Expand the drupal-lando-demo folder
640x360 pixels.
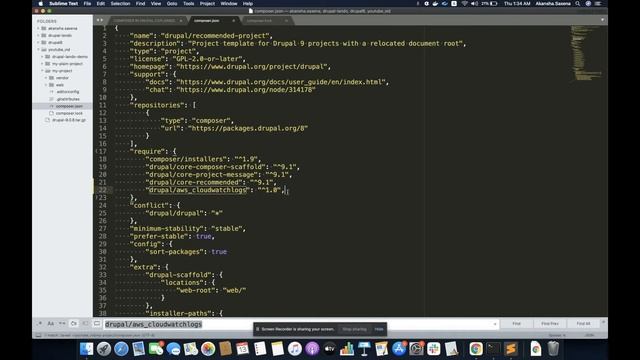[x=42, y=57]
